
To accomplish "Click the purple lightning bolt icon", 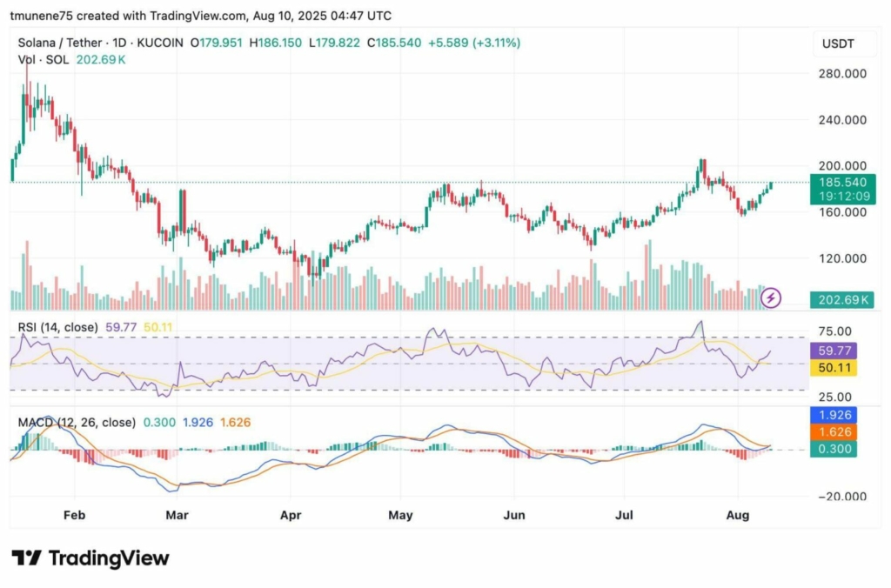I will (x=771, y=297).
